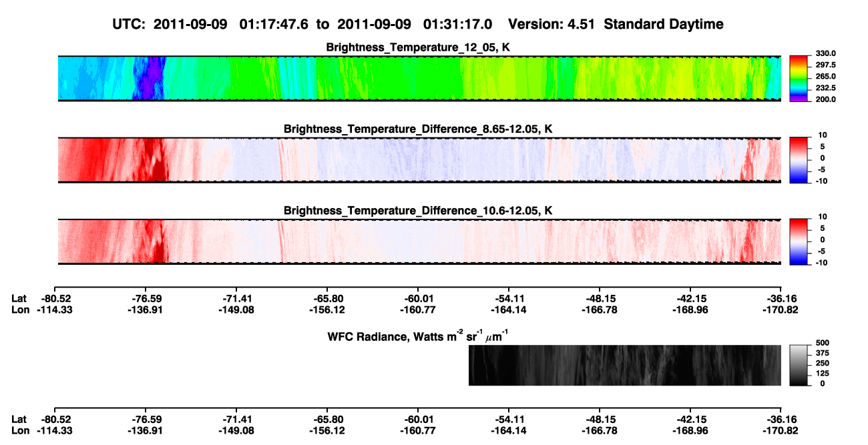This screenshot has width=868, height=445.
Task: Click the grayscale WFC Radiance image strip
Action: click(625, 365)
